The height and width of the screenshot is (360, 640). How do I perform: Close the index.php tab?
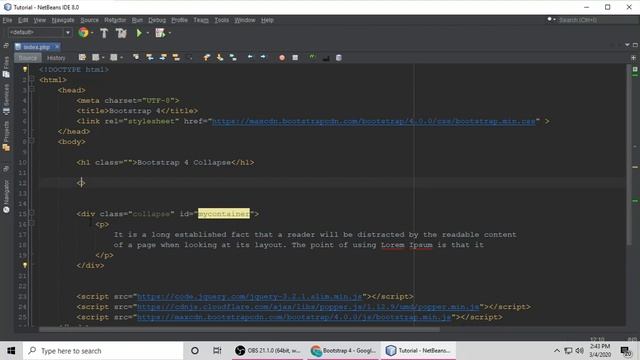click(57, 47)
